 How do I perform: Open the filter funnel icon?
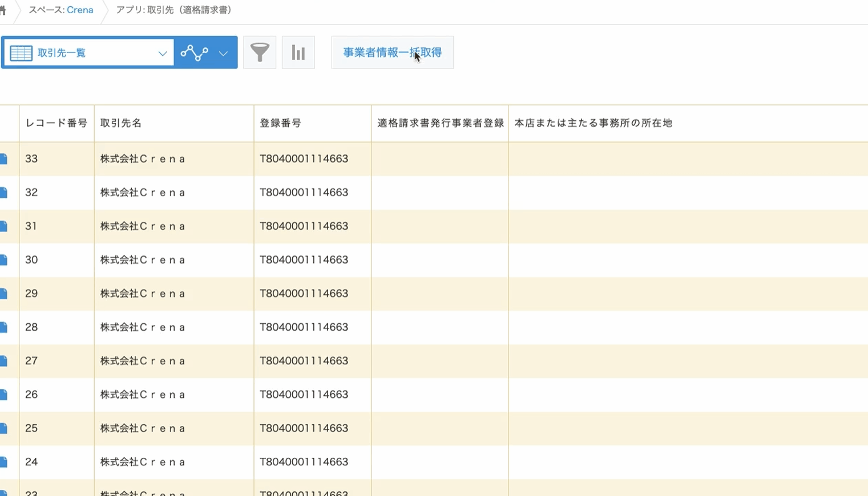(x=260, y=52)
